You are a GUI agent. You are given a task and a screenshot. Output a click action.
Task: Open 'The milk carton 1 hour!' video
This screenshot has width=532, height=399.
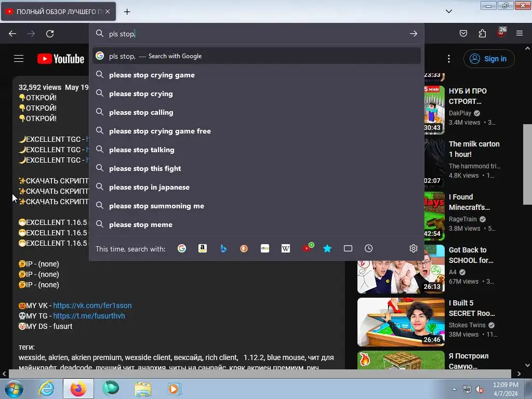click(x=474, y=149)
